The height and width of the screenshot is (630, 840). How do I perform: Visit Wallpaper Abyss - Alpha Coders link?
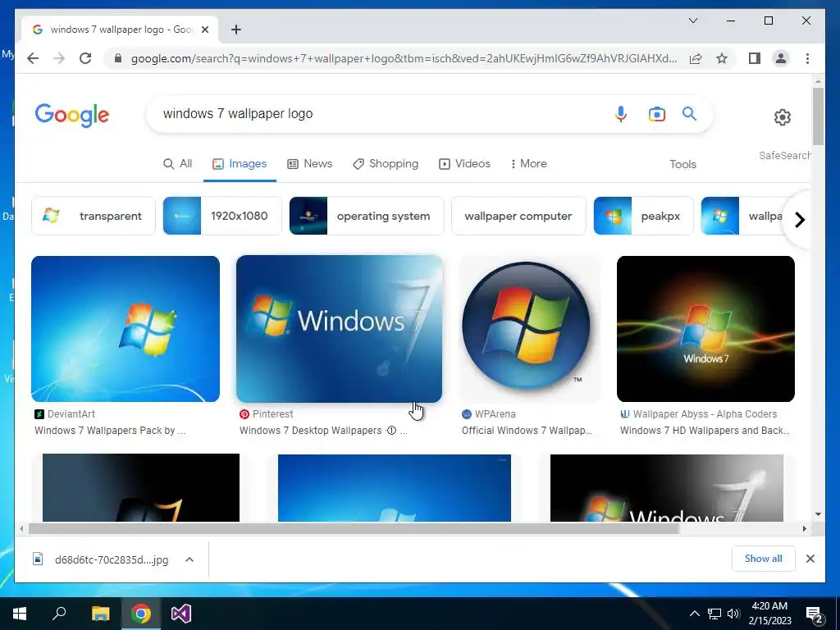(699, 414)
